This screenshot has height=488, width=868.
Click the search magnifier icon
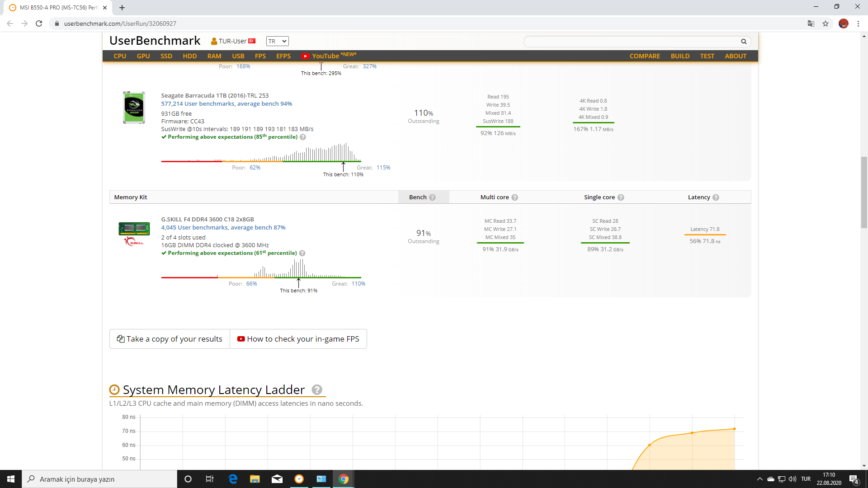pyautogui.click(x=743, y=42)
